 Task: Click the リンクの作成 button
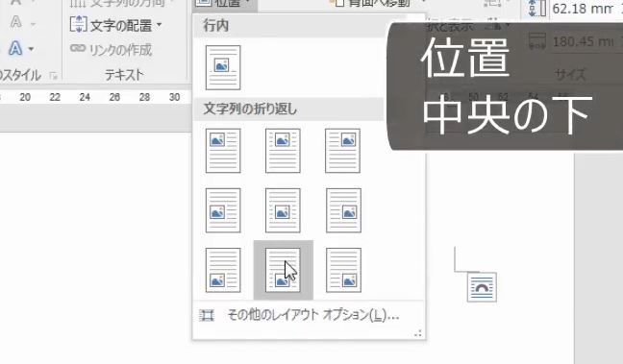click(x=112, y=50)
